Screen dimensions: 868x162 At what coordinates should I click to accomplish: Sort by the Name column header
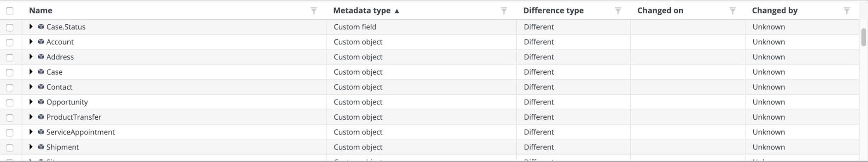[40, 10]
